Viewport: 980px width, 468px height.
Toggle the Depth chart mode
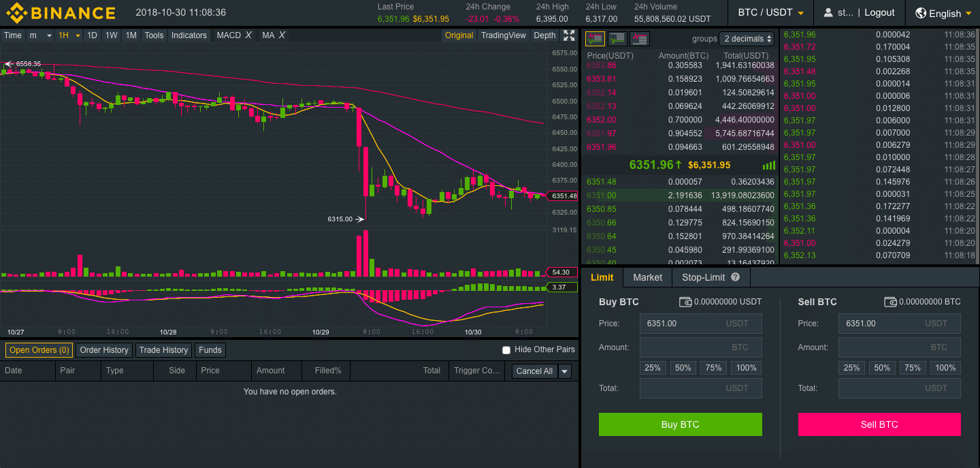(544, 35)
